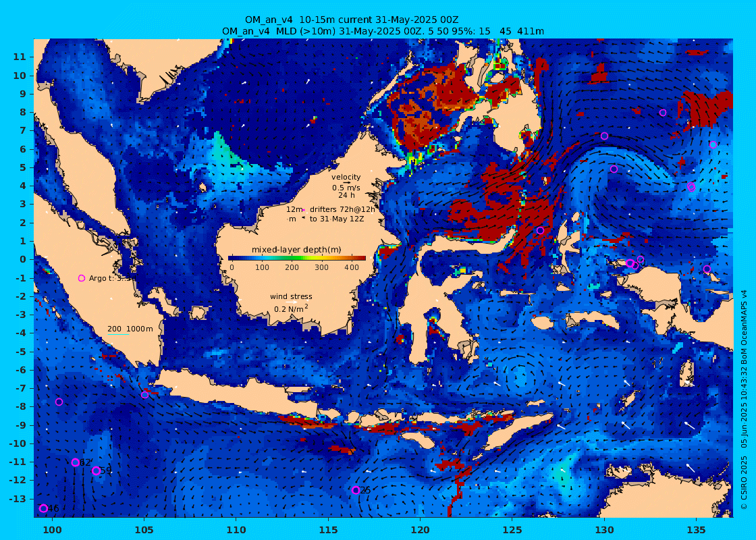Click the Argo marker near 1.5N 126.5E
Screen dimensions: 756x540
click(x=540, y=230)
